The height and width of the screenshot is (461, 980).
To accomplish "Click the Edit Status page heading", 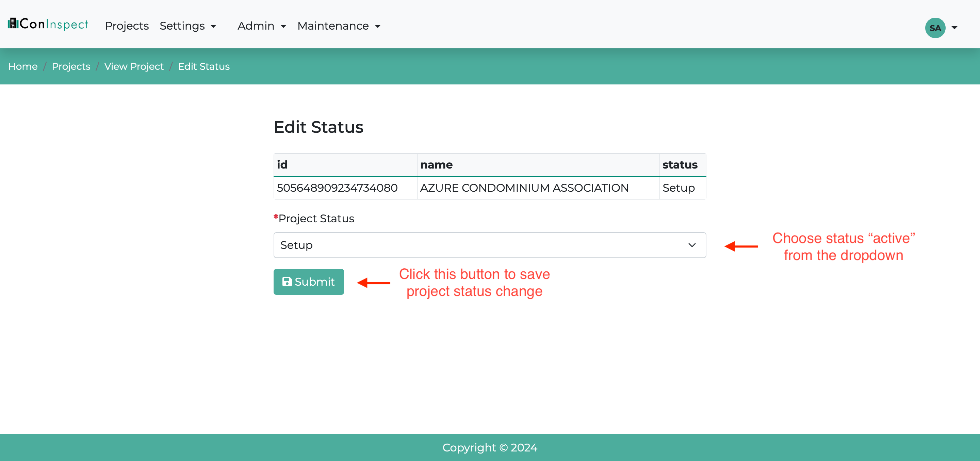I will [318, 127].
